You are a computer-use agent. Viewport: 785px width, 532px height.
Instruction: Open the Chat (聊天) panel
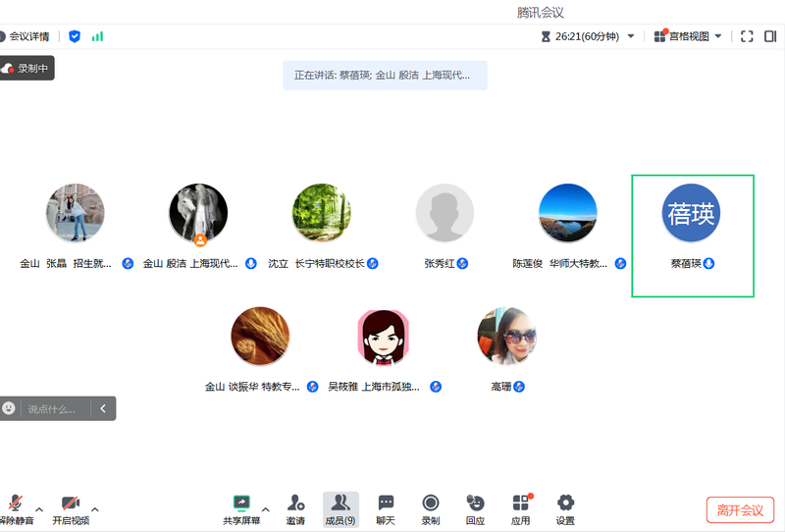coord(386,503)
